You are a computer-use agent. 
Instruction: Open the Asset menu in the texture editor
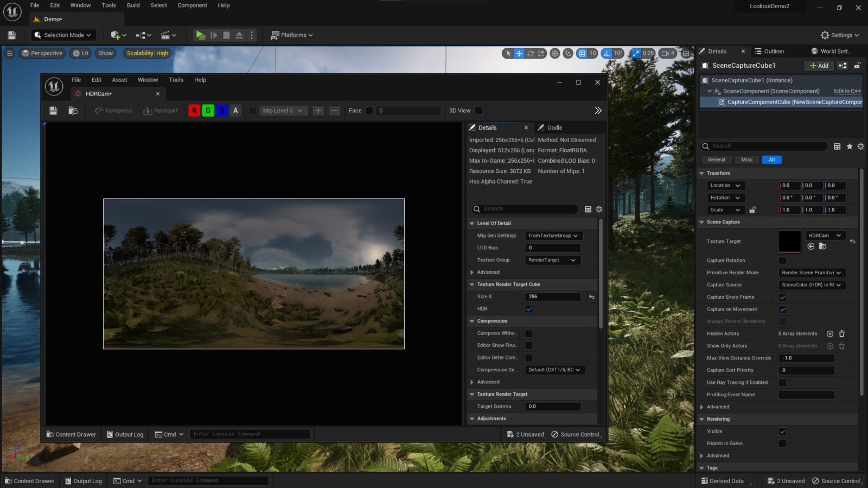tap(119, 80)
